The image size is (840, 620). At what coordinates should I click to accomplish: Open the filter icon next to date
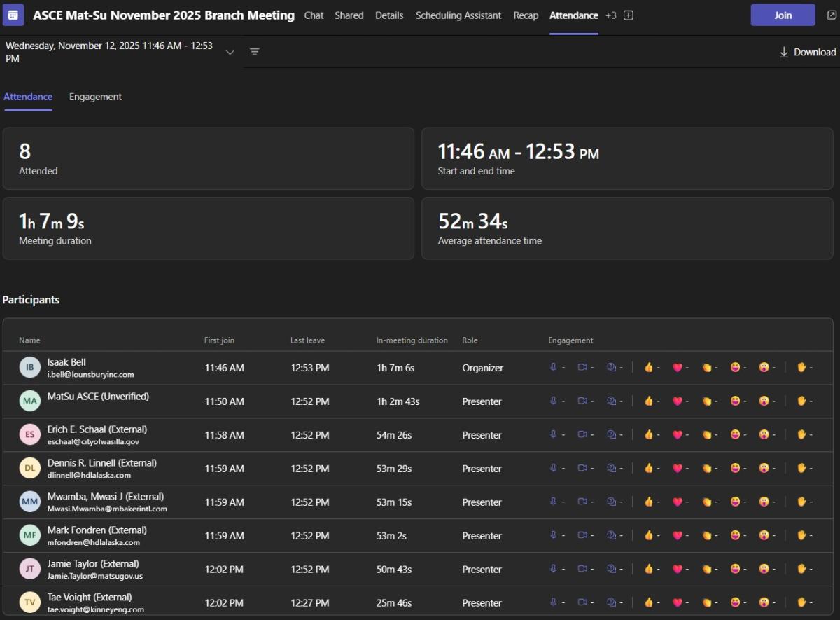point(255,52)
